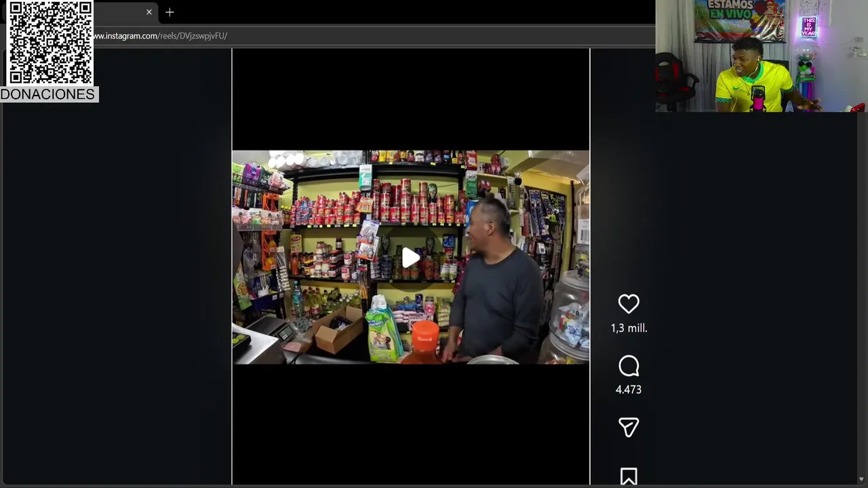Click the 4.473 comments count

tap(629, 390)
